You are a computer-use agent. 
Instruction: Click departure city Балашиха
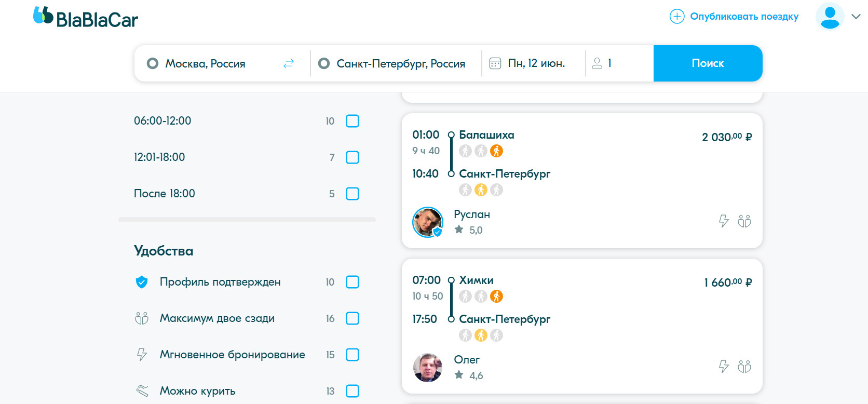tap(486, 135)
